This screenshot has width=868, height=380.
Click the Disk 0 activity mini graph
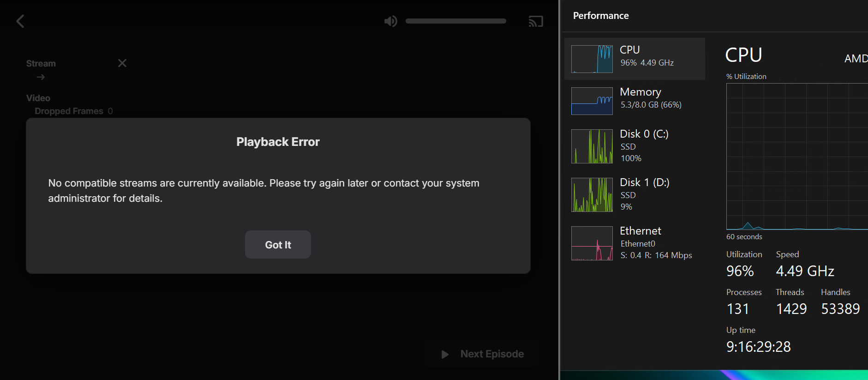592,146
